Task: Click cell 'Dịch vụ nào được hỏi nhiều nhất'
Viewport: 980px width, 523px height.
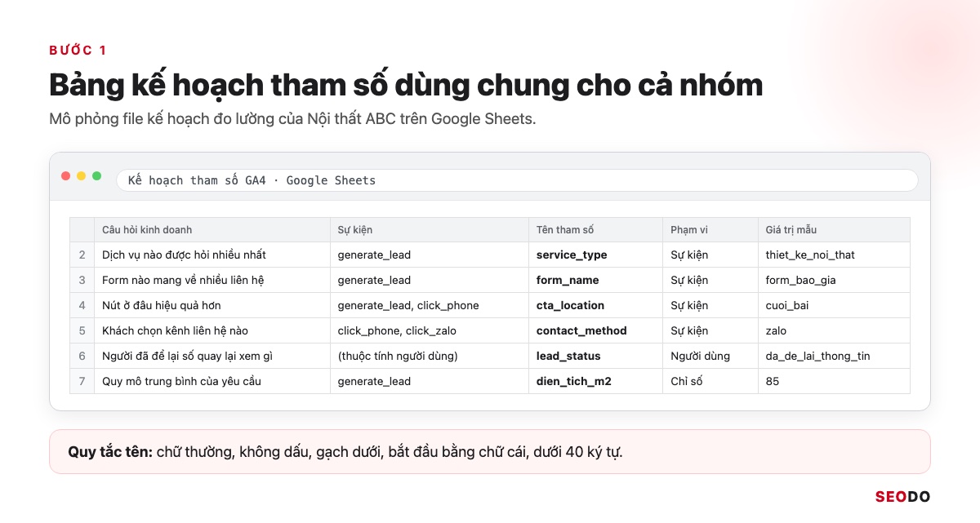Action: (x=212, y=255)
